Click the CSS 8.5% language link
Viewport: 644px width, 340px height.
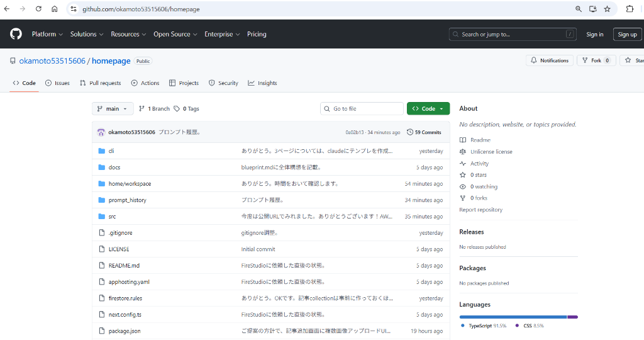coord(530,326)
